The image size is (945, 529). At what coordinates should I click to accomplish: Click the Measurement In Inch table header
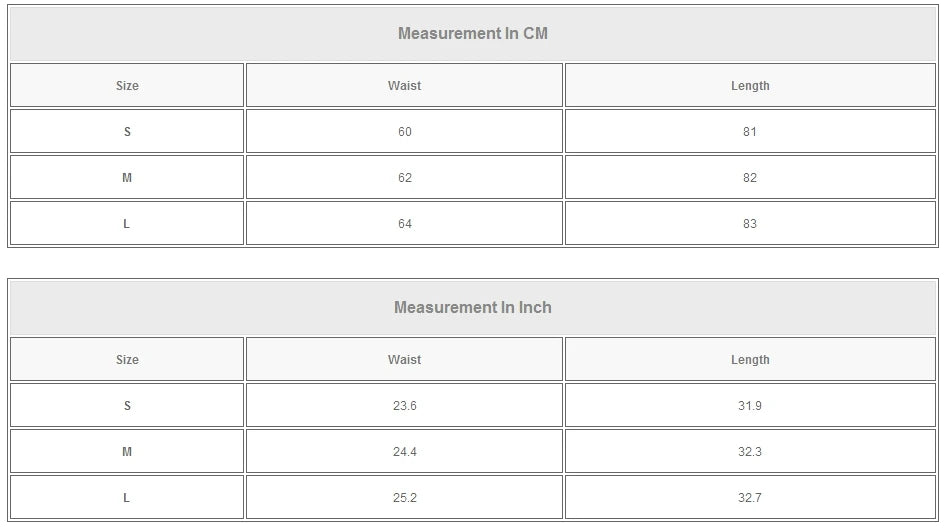[473, 307]
